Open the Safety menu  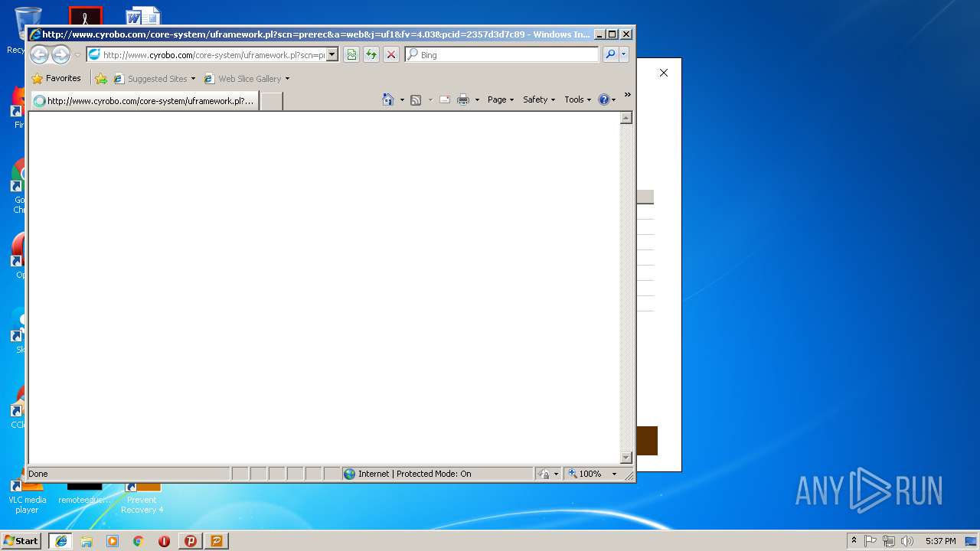(x=539, y=99)
